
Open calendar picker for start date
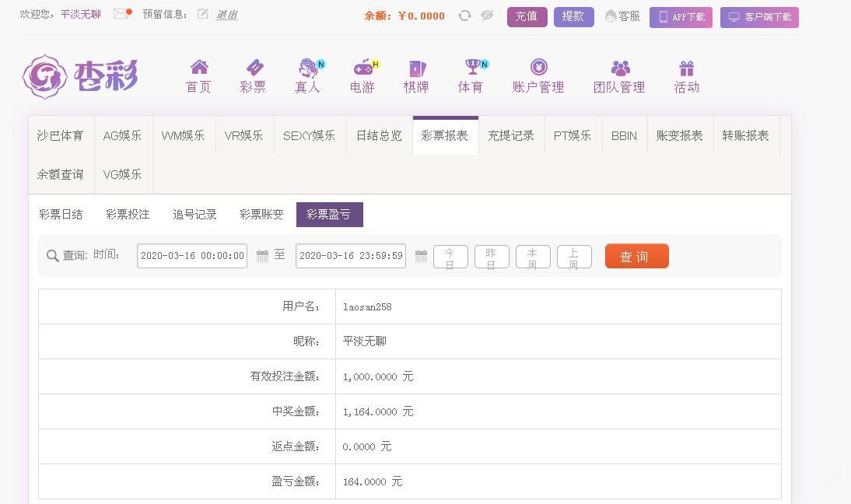263,256
